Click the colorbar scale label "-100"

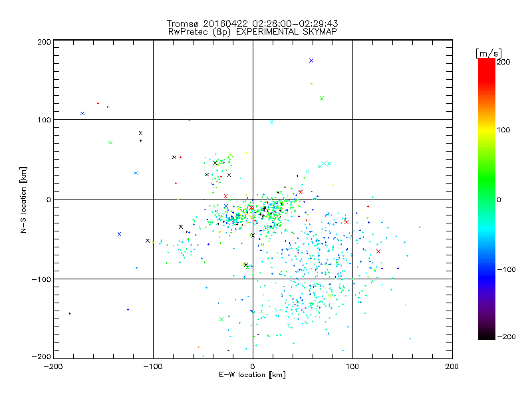pyautogui.click(x=506, y=269)
